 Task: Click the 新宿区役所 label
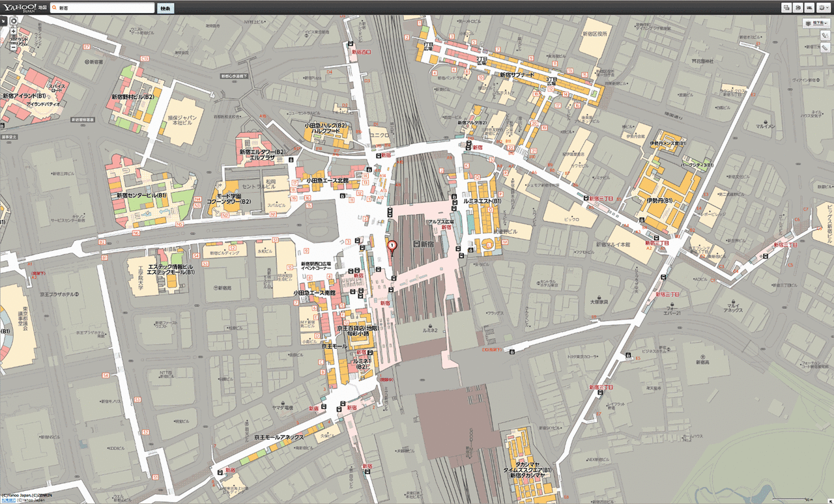click(594, 34)
